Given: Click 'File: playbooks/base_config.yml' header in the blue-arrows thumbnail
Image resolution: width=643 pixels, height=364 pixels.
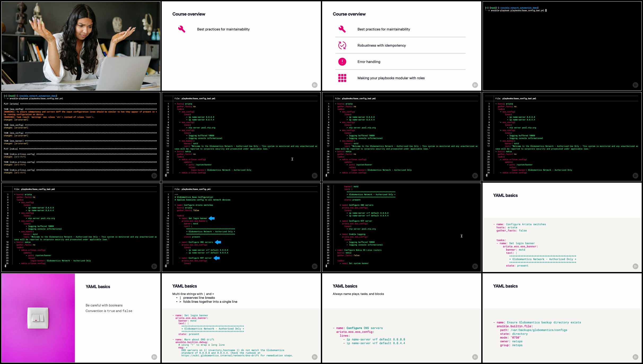Looking at the screenshot, I should (193, 189).
